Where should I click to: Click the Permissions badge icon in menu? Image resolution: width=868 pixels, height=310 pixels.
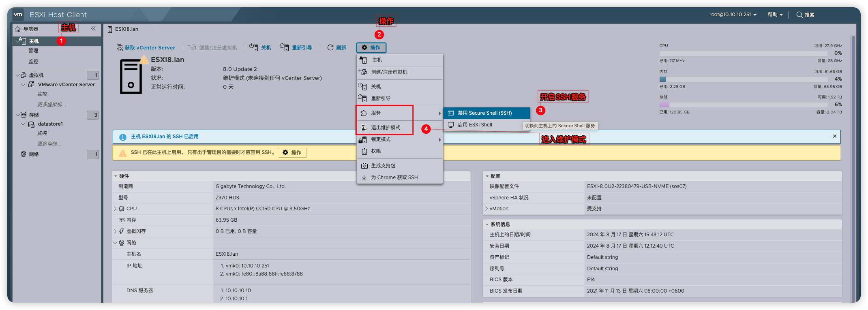pos(364,151)
